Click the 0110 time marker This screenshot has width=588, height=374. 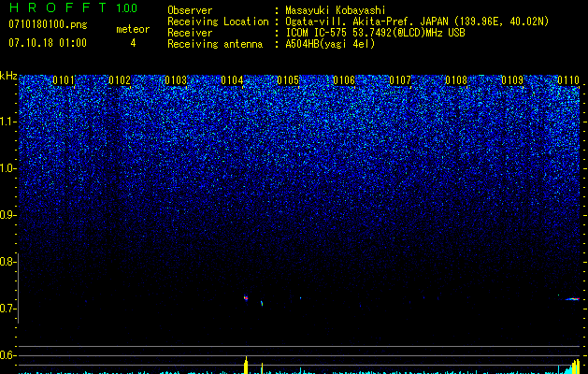(x=568, y=80)
